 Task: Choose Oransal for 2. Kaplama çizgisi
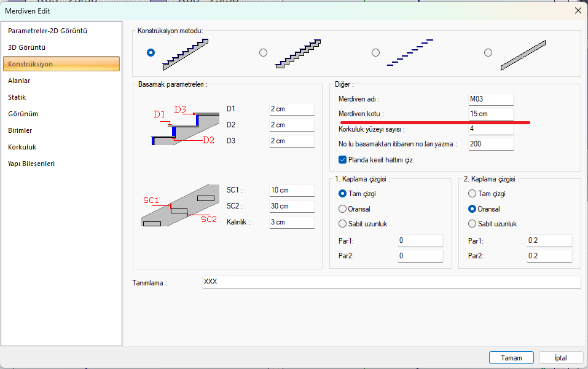(x=472, y=208)
